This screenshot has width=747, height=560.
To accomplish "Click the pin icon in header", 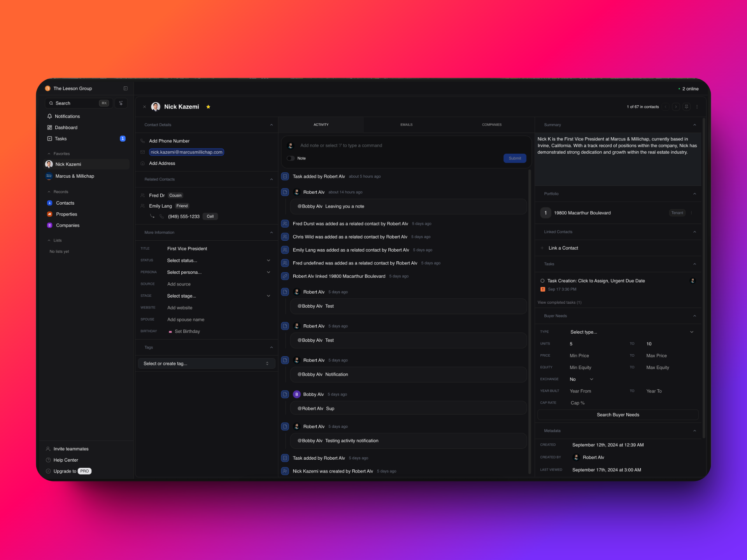I will pyautogui.click(x=687, y=107).
